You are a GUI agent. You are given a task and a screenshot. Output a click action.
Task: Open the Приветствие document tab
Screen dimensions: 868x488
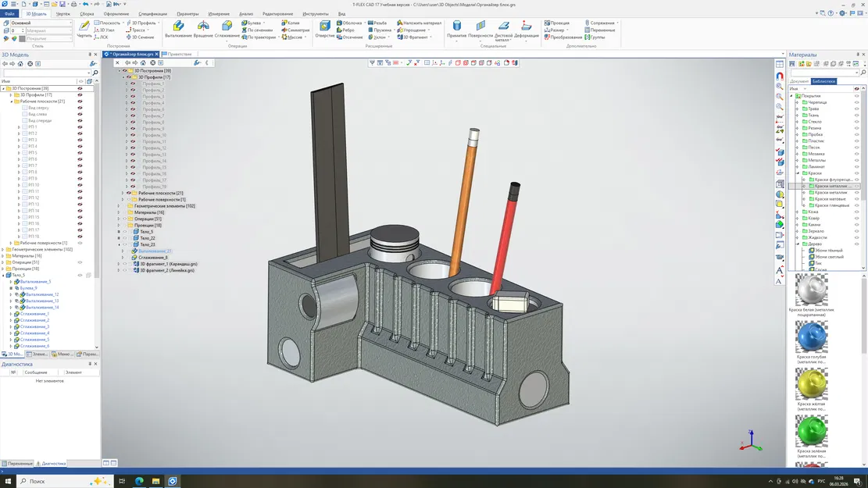click(x=178, y=54)
